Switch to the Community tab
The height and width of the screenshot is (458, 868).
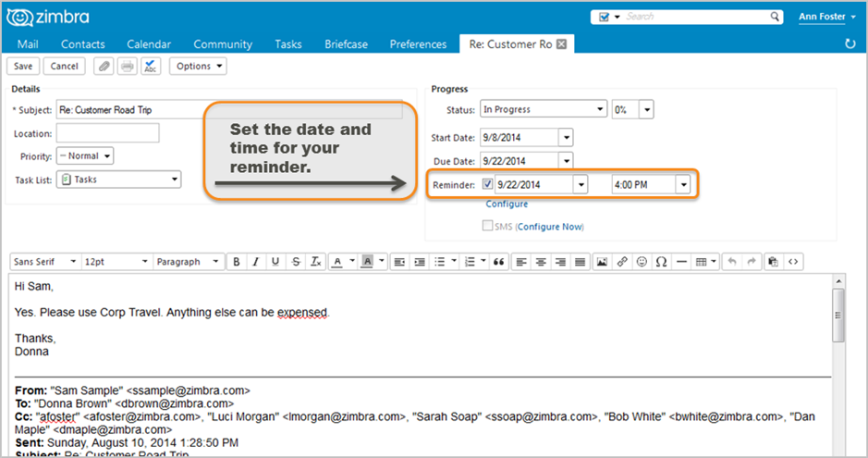[223, 44]
